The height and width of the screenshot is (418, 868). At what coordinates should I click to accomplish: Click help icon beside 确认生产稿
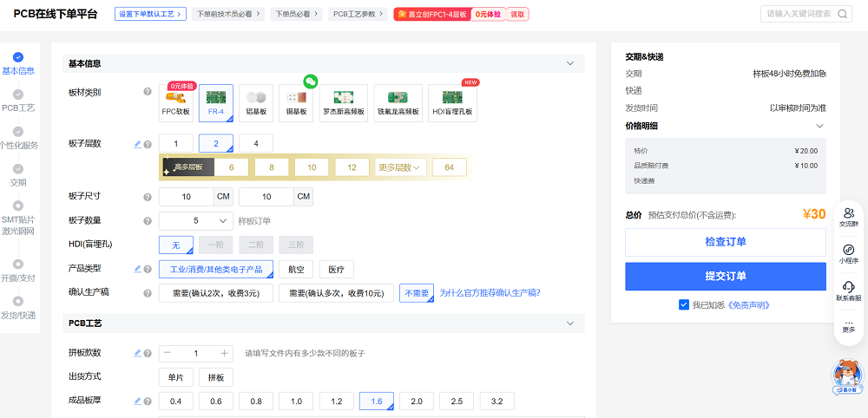coord(148,293)
